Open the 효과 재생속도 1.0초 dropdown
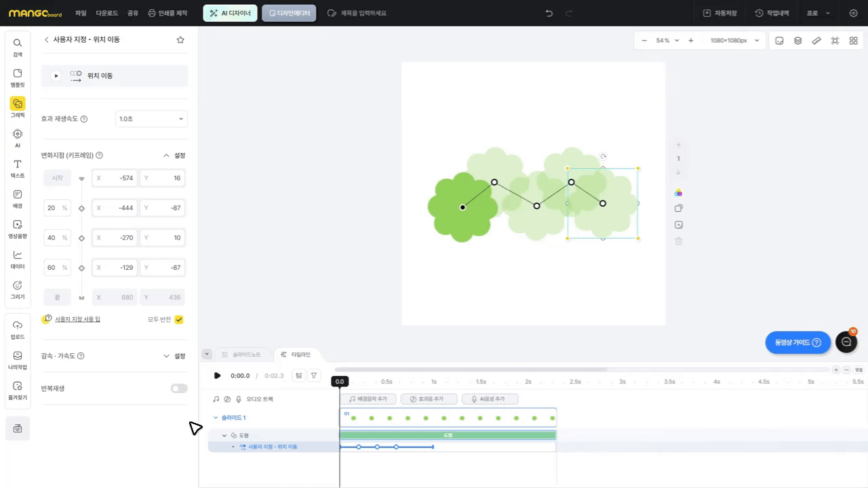This screenshot has width=868, height=488. [151, 119]
